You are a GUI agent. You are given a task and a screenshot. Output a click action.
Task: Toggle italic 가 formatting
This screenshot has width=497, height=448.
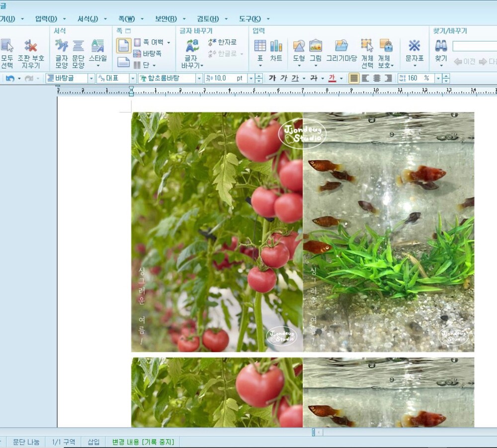[x=283, y=79]
